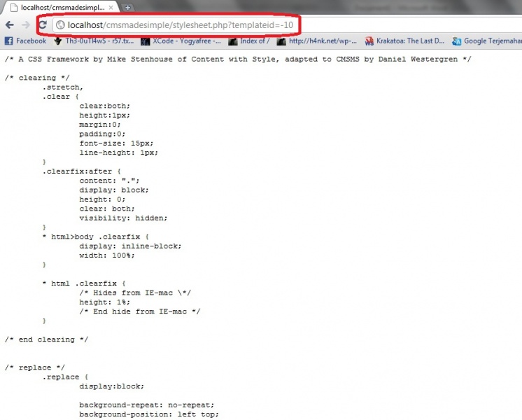Image resolution: width=522 pixels, height=420 pixels.
Task: Select the localhost/cmsmadesimpl tab
Action: coord(60,7)
